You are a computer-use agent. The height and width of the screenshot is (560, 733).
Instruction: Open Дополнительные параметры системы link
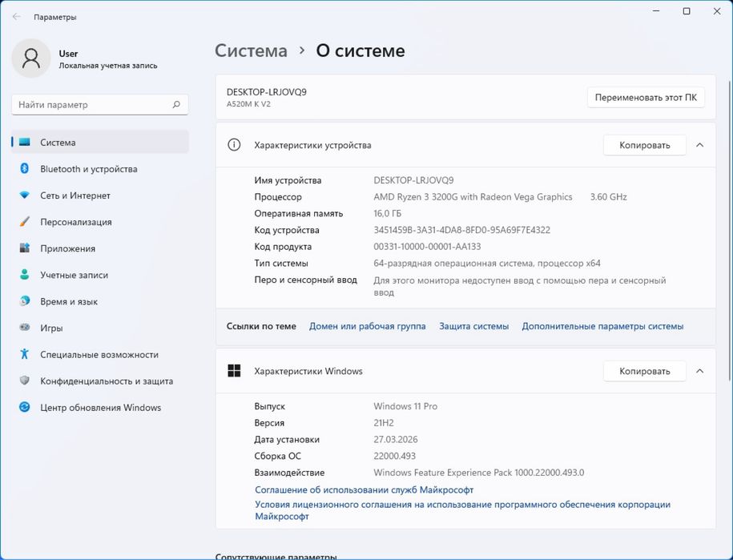coord(602,326)
